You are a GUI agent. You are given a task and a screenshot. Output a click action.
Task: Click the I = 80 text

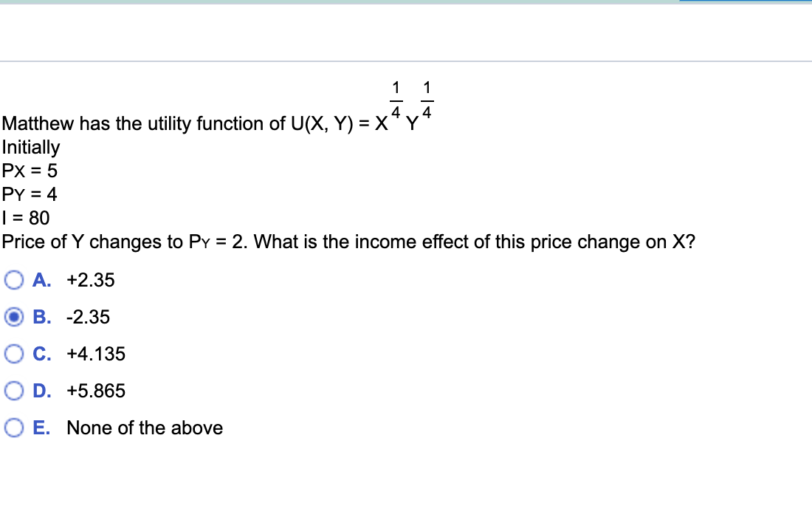point(24,218)
